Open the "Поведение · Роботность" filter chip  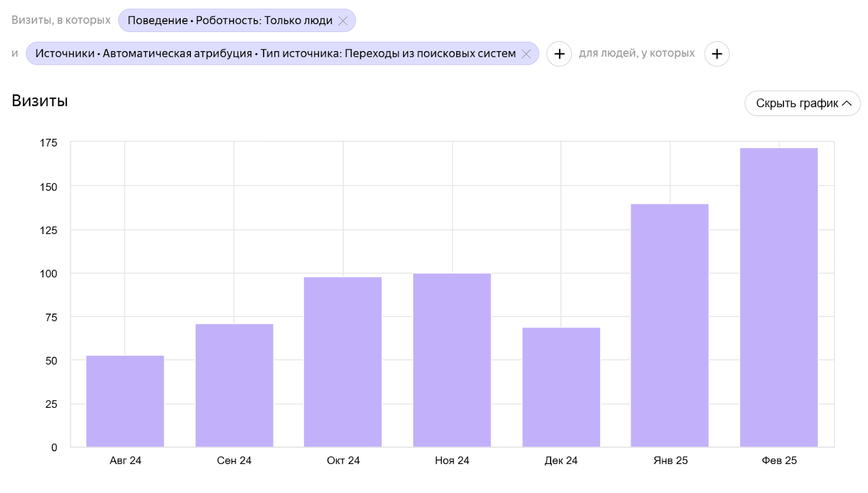tap(230, 21)
